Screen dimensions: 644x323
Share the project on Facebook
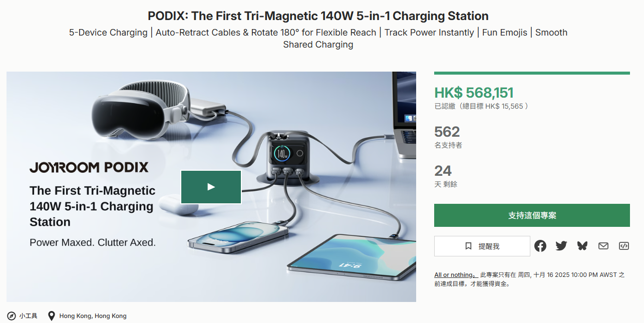[540, 246]
